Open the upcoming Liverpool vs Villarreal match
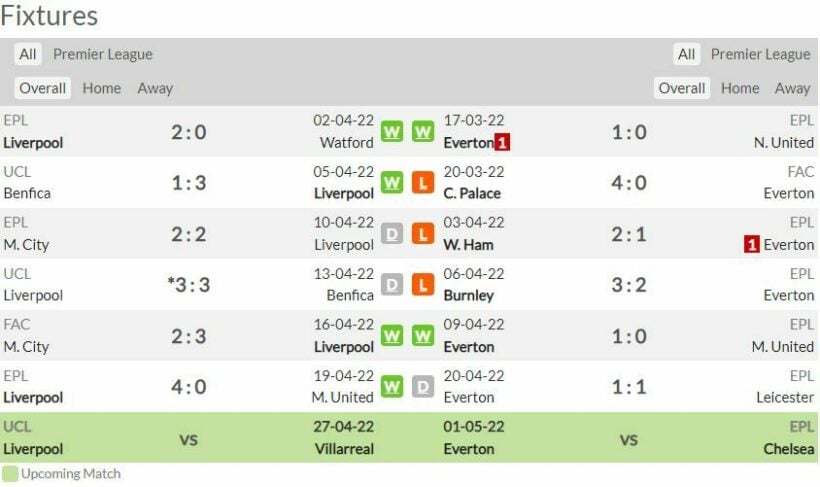The width and height of the screenshot is (820, 487). (188, 439)
